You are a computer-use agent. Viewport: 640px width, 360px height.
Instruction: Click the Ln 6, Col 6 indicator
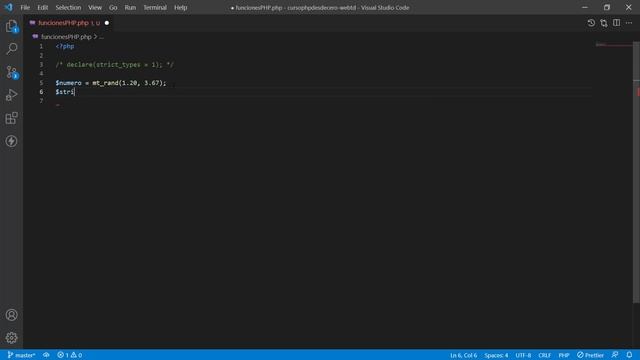tap(463, 355)
